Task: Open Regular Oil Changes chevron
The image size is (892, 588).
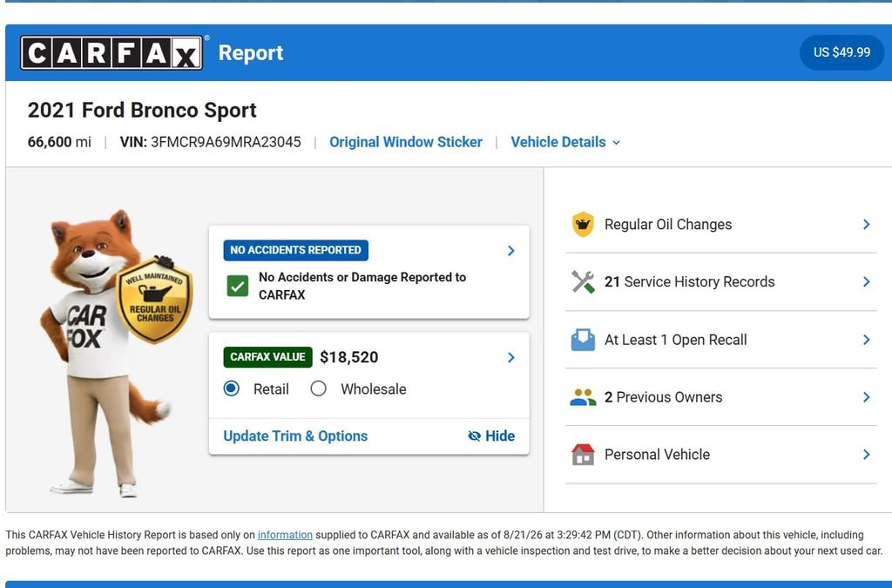Action: point(866,224)
